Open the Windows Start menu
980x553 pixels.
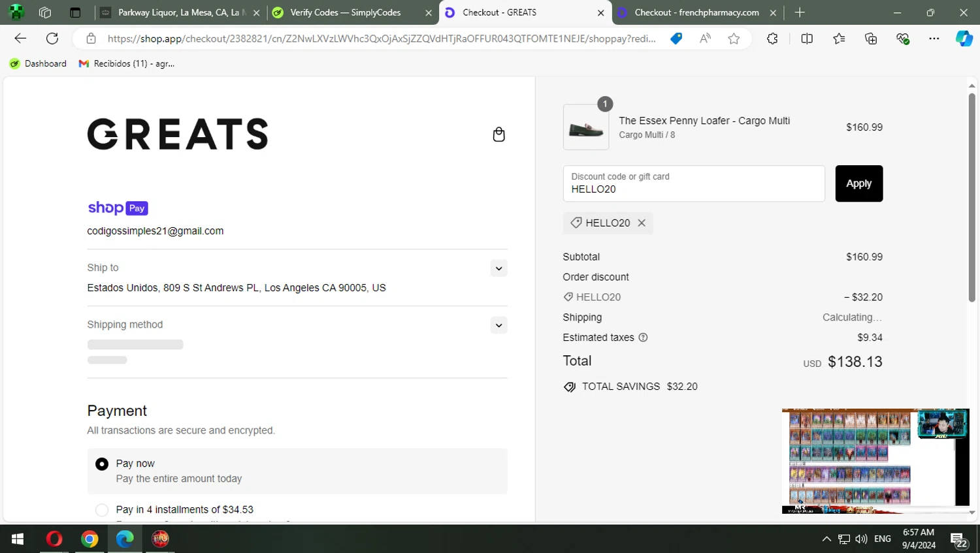point(18,539)
